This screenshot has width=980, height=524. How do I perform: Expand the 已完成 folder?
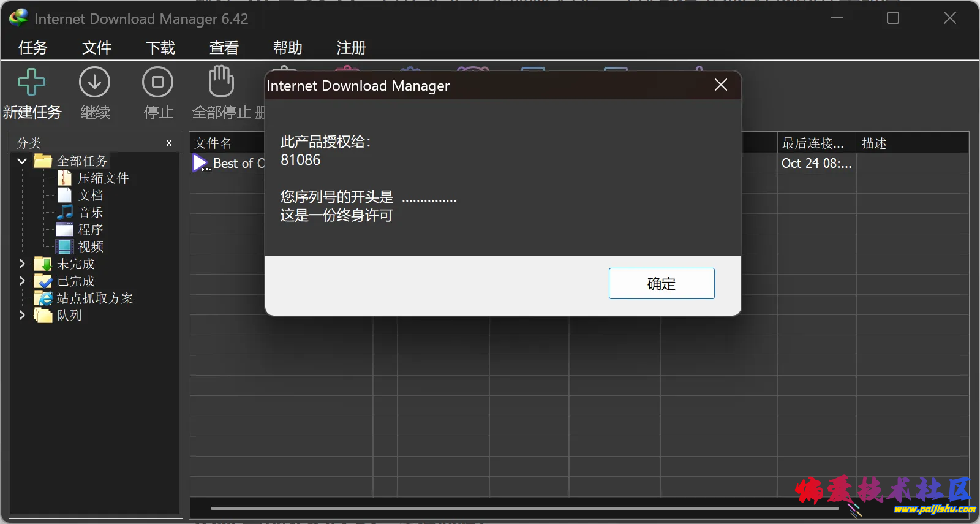pos(22,281)
